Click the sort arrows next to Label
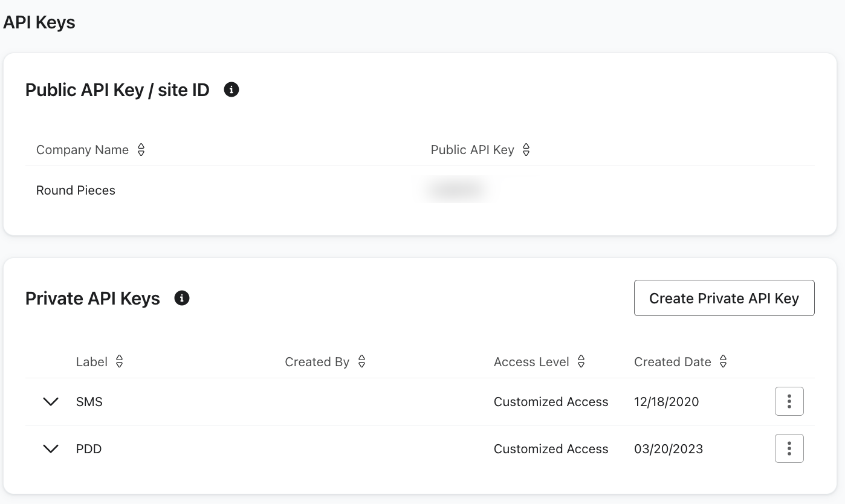Viewport: 845px width, 504px height. click(x=119, y=361)
